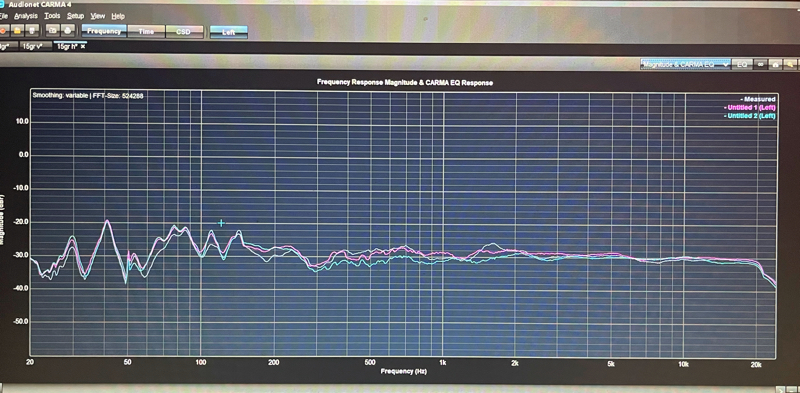Click the cyan crosshair cursor marker on the graph
The width and height of the screenshot is (800, 393).
[221, 223]
